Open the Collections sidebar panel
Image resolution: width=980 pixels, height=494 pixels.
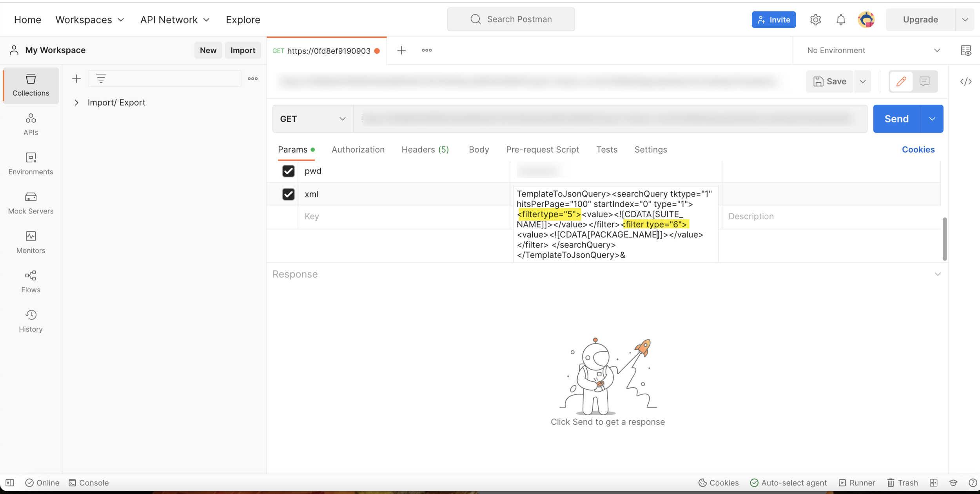click(31, 85)
